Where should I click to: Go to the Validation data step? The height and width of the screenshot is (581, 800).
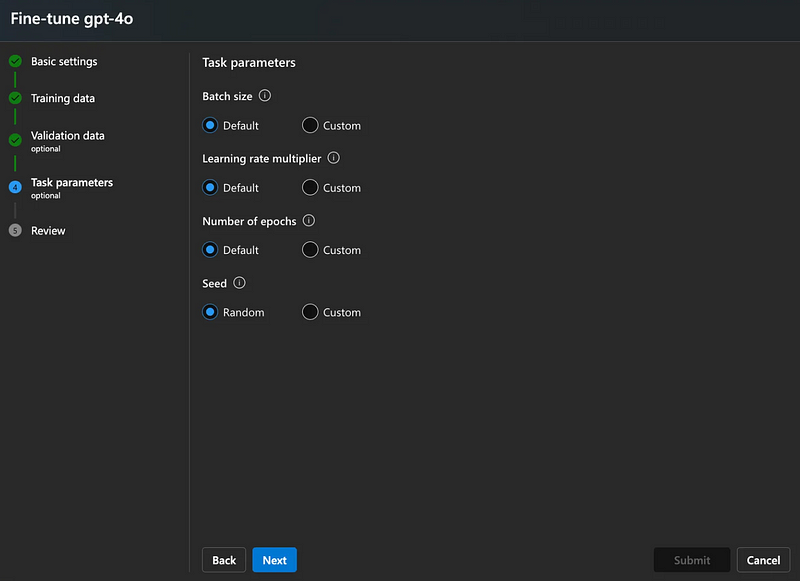click(x=67, y=141)
